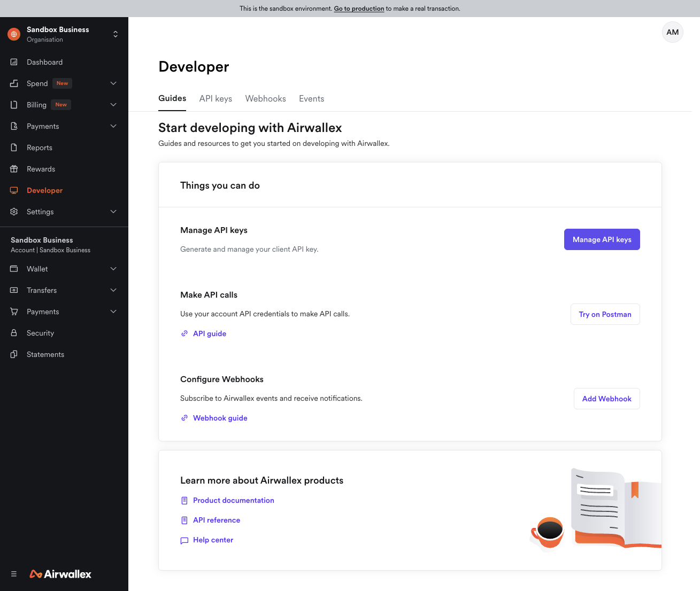
Task: Follow the Go to production link
Action: click(359, 9)
